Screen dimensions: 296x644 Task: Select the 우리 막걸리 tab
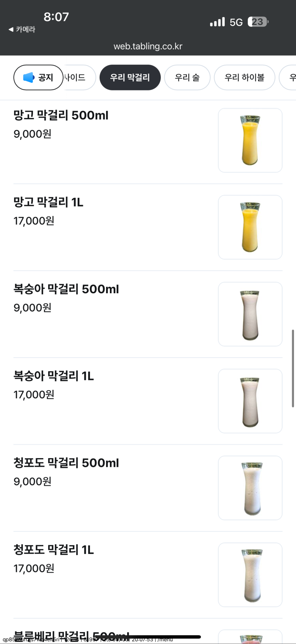point(130,77)
